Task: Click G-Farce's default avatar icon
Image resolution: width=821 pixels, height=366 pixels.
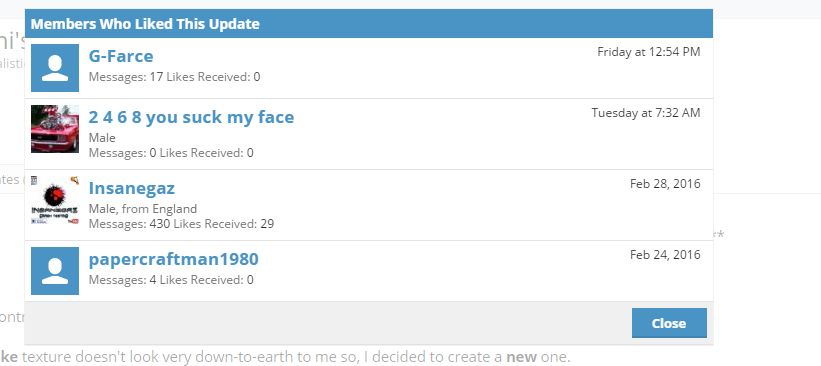Action: click(55, 68)
